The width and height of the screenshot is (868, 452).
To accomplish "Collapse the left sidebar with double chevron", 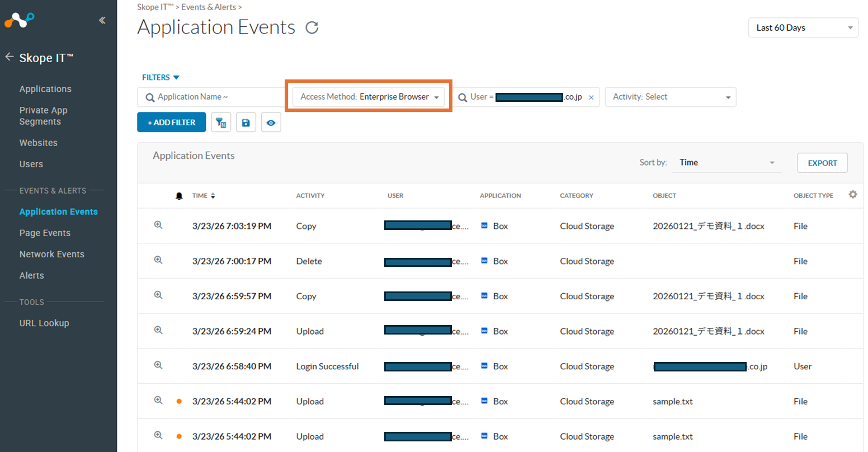I will click(x=102, y=21).
